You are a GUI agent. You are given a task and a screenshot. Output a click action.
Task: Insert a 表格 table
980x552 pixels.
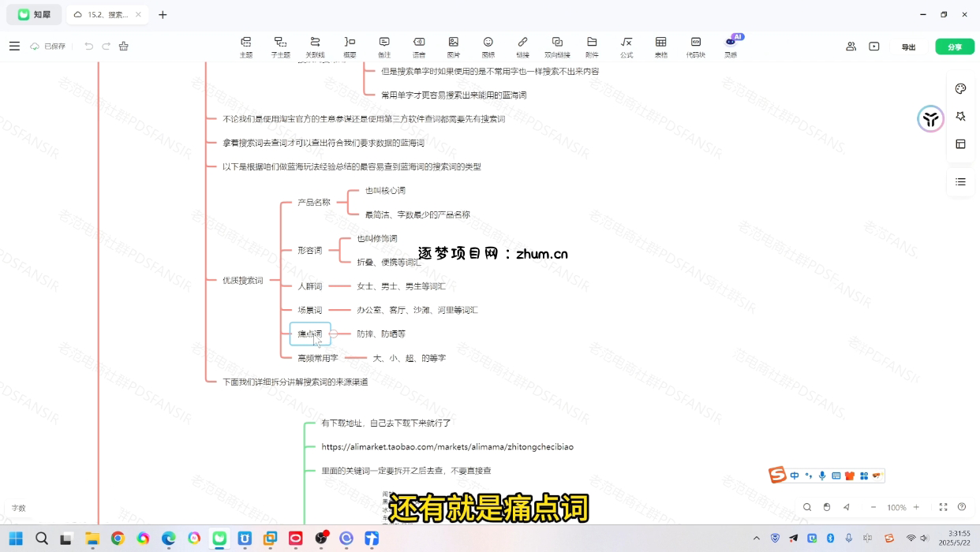click(x=660, y=47)
